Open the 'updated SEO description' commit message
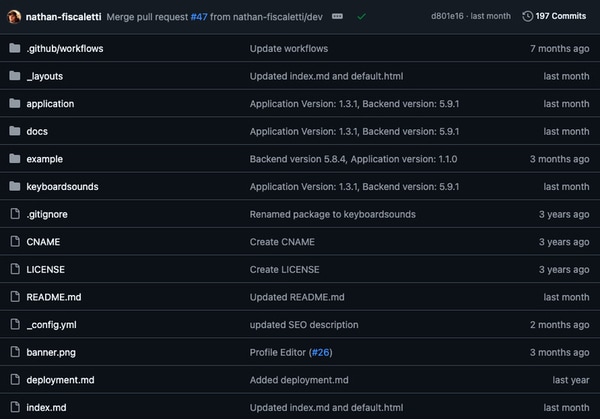600x419 pixels. [x=303, y=325]
